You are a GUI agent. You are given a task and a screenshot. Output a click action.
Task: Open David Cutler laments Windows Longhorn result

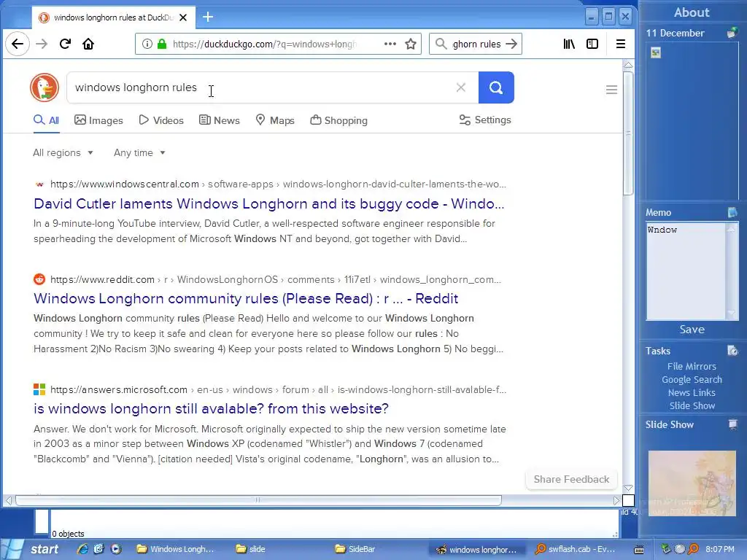click(x=268, y=204)
